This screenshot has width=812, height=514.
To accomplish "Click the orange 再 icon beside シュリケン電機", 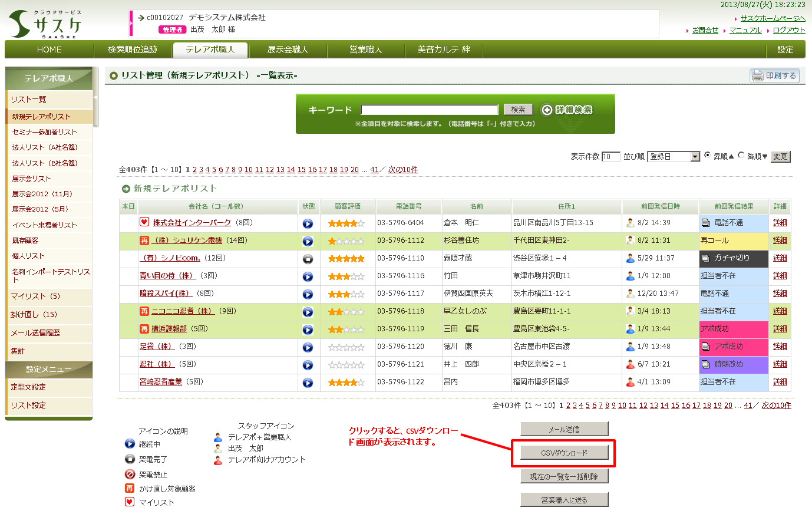I will (144, 240).
